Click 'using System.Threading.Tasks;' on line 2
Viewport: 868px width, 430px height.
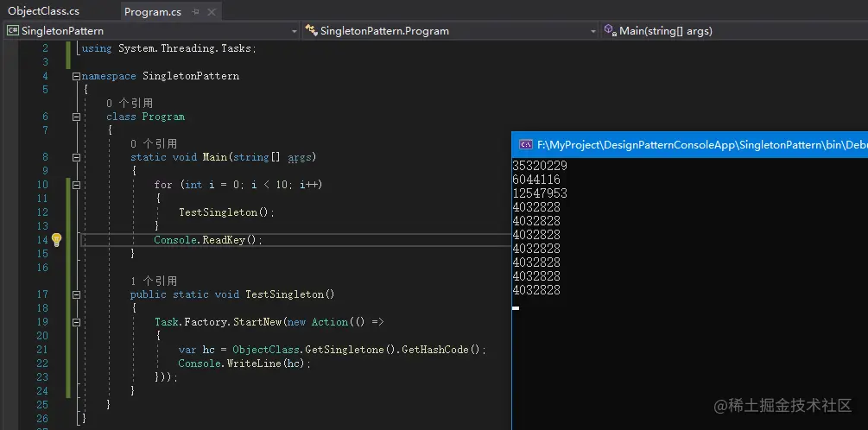click(x=168, y=48)
